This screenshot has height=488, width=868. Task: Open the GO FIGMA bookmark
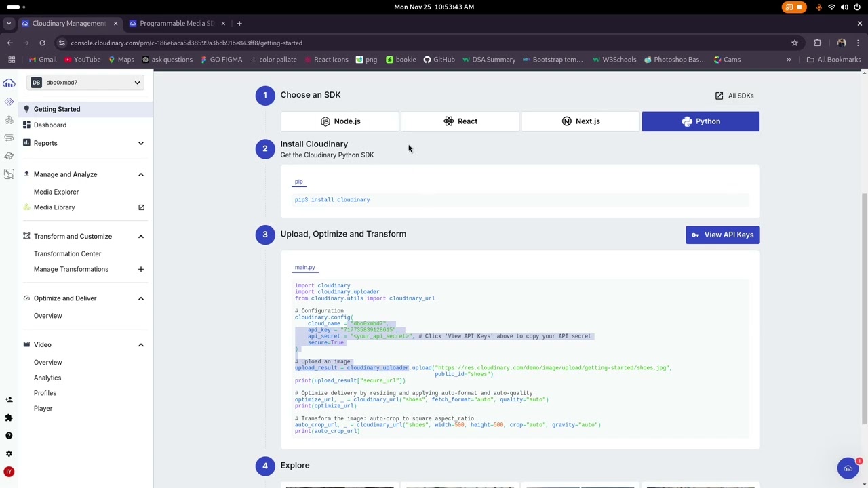coord(221,60)
